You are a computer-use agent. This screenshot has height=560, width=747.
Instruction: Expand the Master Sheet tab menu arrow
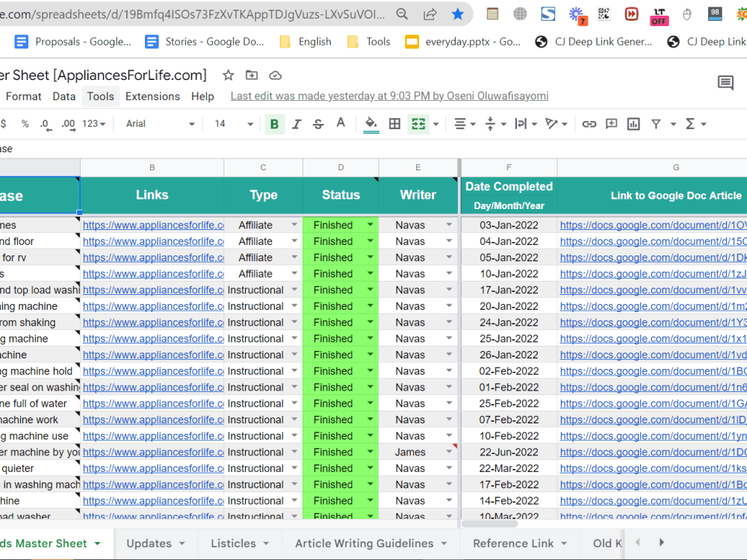[x=98, y=544]
